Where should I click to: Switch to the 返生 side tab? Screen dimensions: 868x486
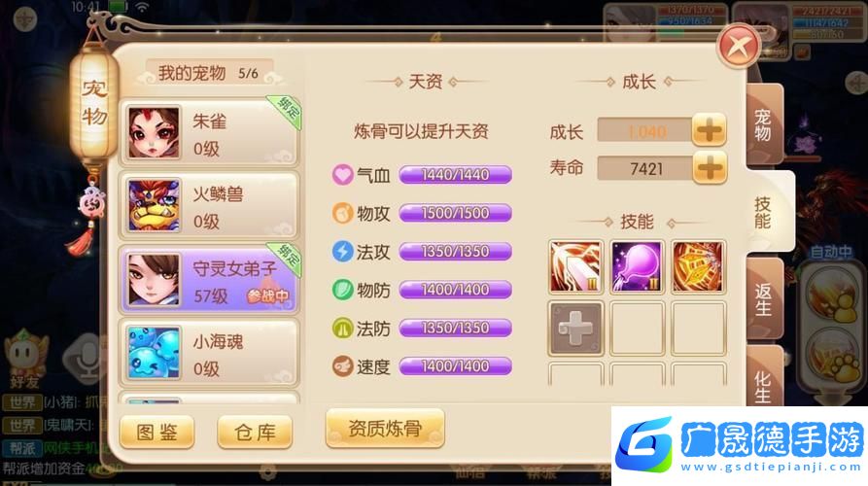(764, 299)
